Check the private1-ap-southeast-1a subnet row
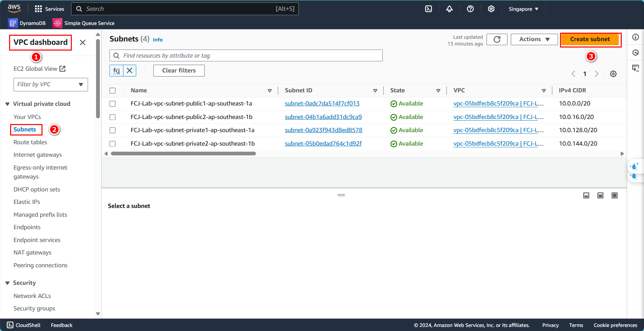Viewport: 644px width, 331px height. (x=113, y=130)
